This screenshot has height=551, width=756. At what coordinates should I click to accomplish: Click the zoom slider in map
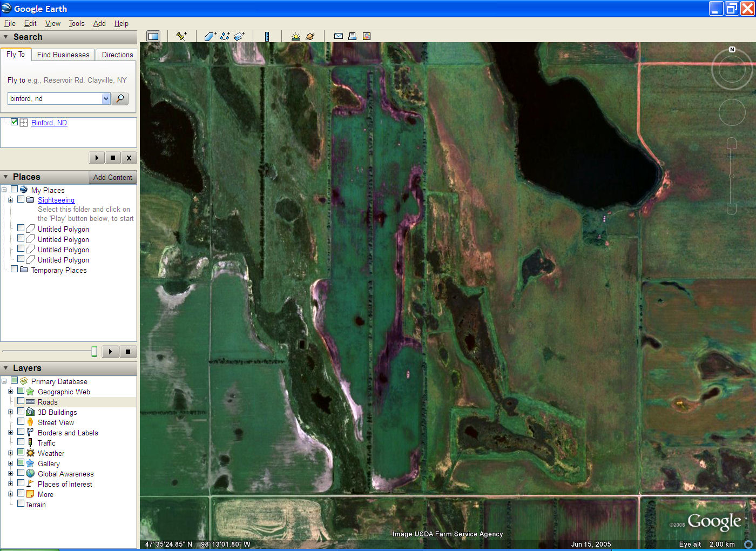tap(732, 176)
